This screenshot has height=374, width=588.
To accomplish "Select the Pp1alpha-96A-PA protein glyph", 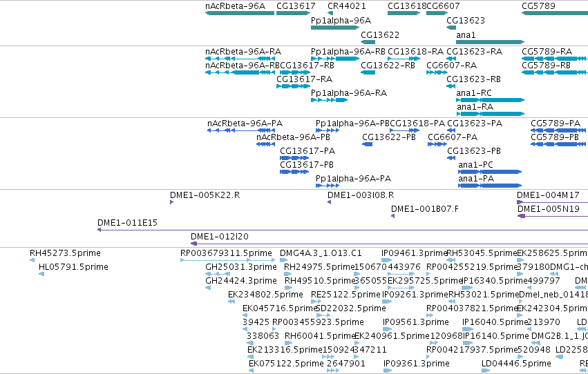I will tap(328, 186).
